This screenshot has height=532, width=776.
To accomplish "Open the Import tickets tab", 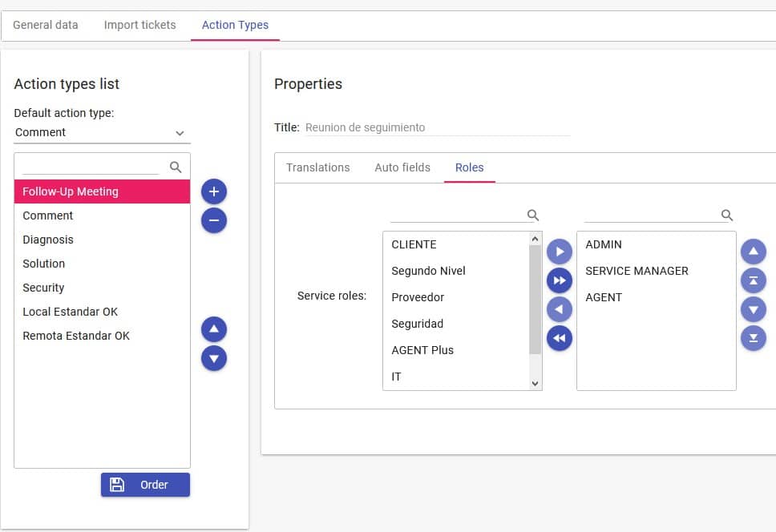I will coord(139,25).
